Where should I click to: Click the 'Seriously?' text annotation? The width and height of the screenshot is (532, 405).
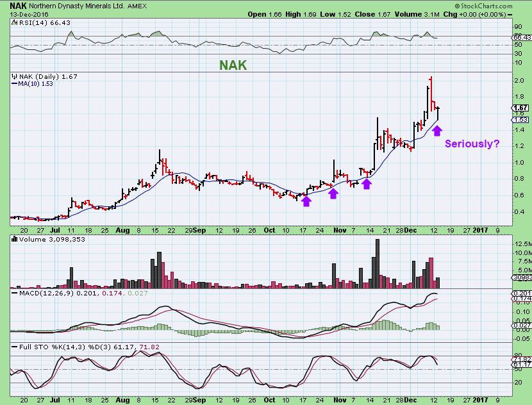pyautogui.click(x=472, y=145)
